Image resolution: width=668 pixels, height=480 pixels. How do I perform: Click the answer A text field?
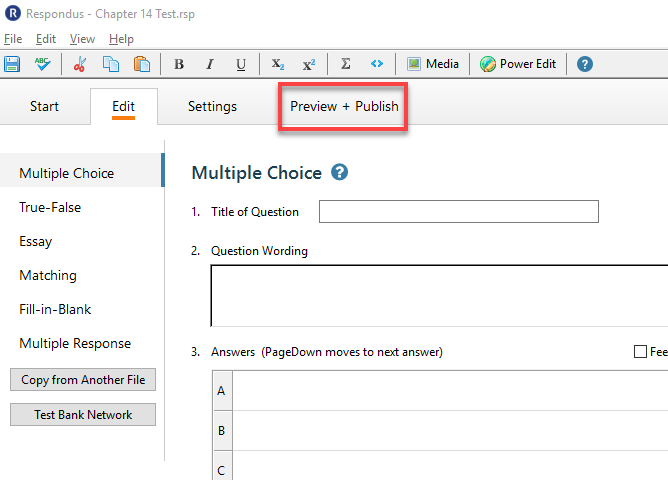pos(450,391)
